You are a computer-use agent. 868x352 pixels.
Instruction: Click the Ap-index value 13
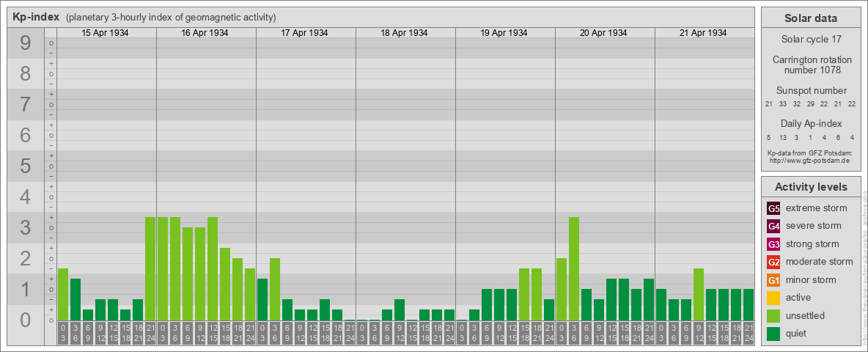coord(783,137)
